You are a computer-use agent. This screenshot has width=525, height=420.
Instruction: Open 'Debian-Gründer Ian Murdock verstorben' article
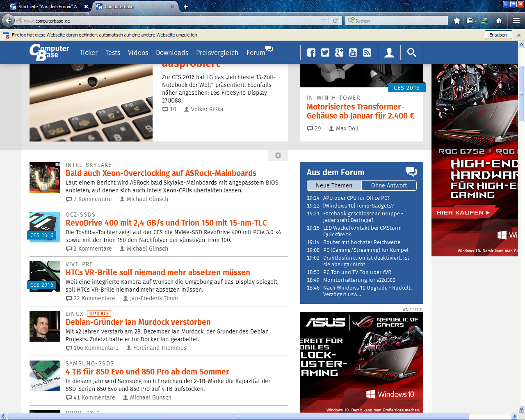138,322
